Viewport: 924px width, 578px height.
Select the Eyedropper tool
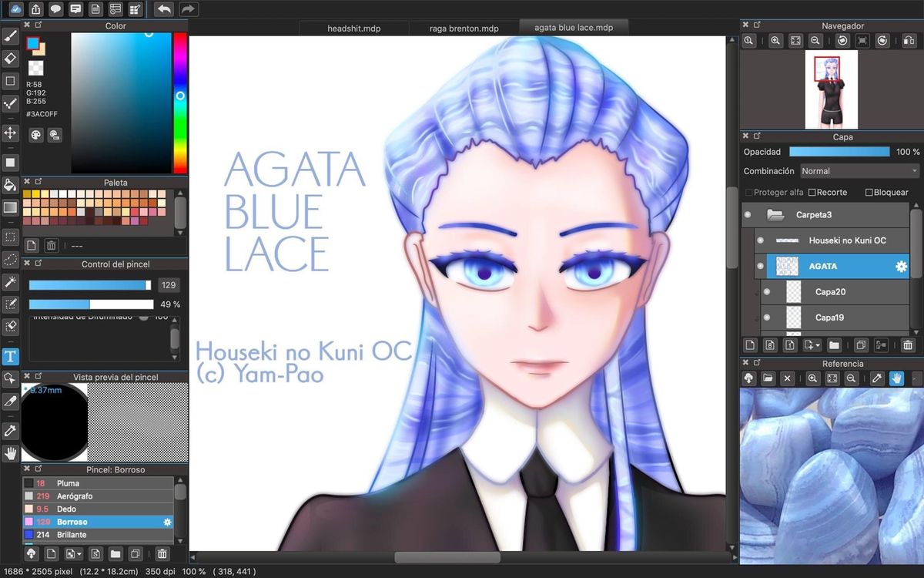click(10, 430)
